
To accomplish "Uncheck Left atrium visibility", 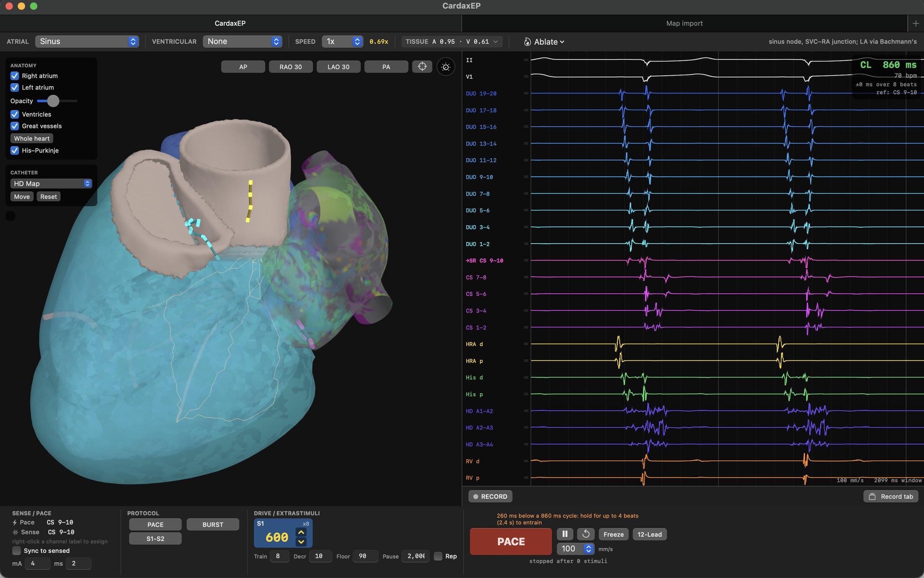I will pos(15,87).
